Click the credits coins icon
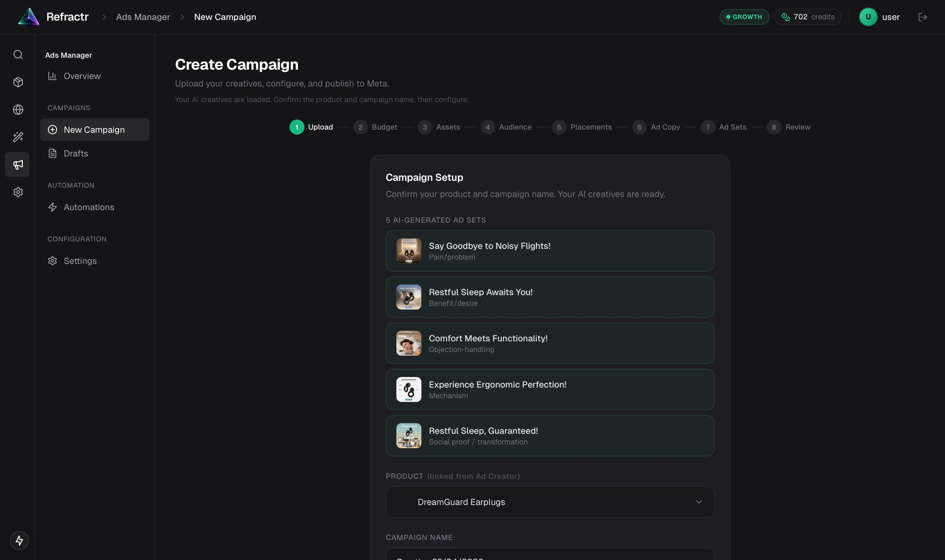This screenshot has height=560, width=945. pos(786,17)
